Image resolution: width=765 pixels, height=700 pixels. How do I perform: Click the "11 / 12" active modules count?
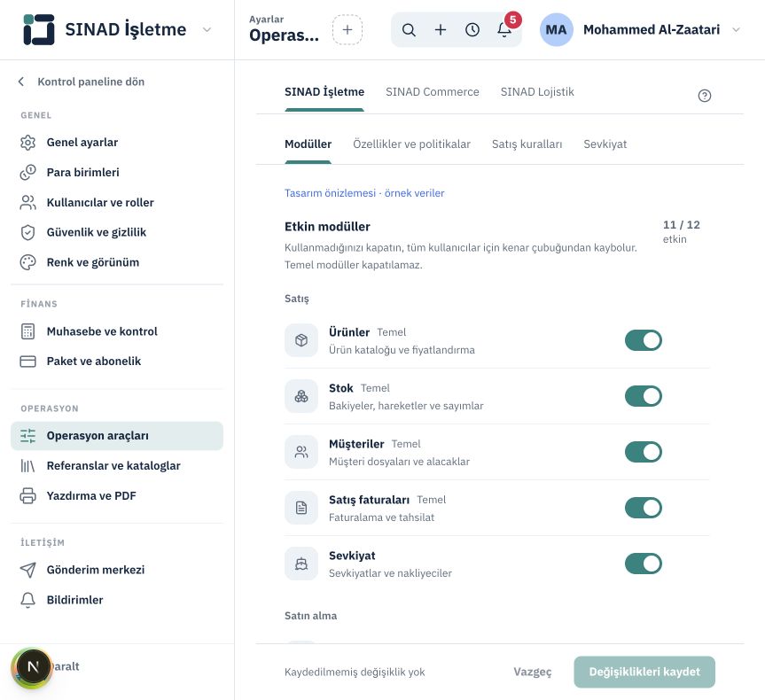tap(681, 225)
